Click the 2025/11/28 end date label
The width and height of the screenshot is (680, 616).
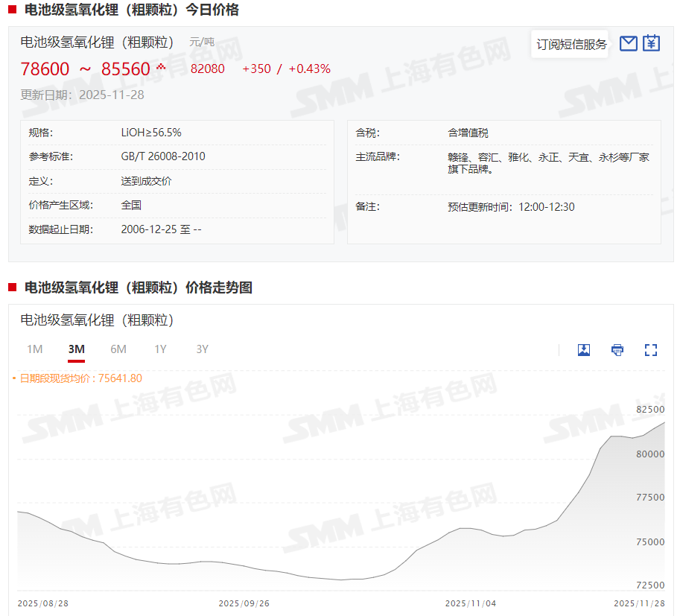[639, 603]
